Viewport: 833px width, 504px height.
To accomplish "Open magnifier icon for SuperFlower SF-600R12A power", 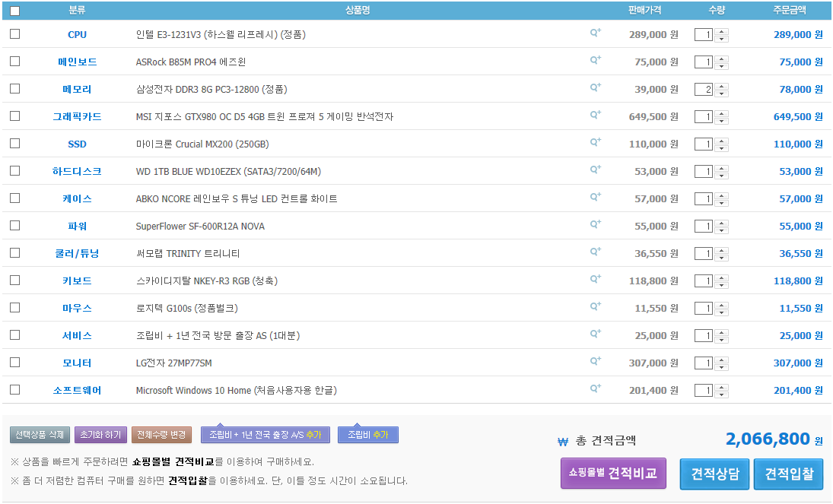I will click(596, 224).
